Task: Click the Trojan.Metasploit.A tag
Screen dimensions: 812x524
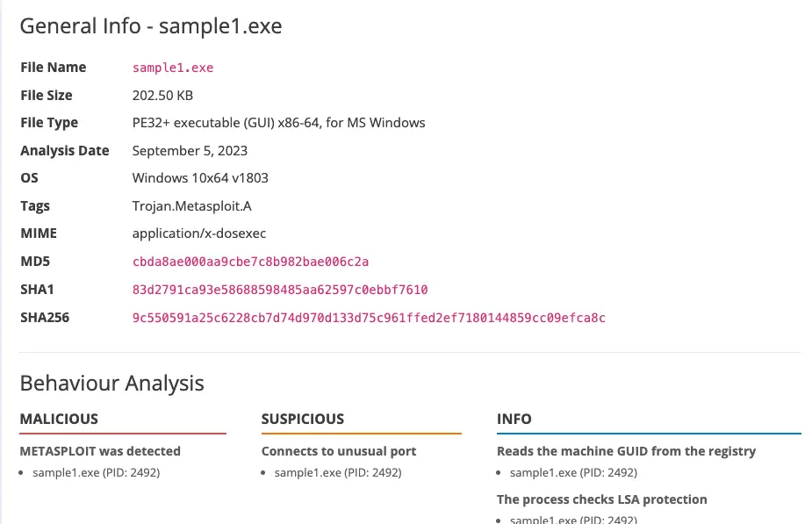Action: (x=192, y=206)
